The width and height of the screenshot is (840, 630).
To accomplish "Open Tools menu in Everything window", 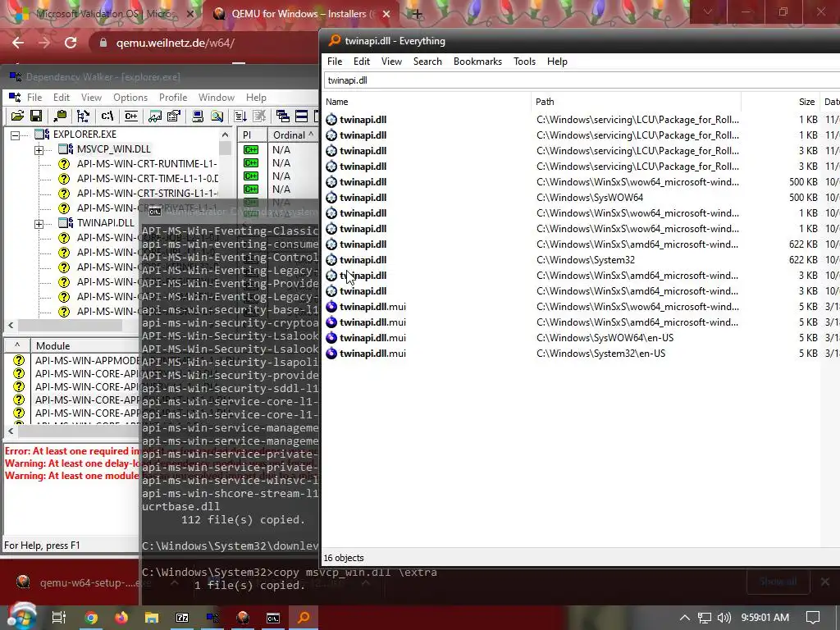I will 524,62.
